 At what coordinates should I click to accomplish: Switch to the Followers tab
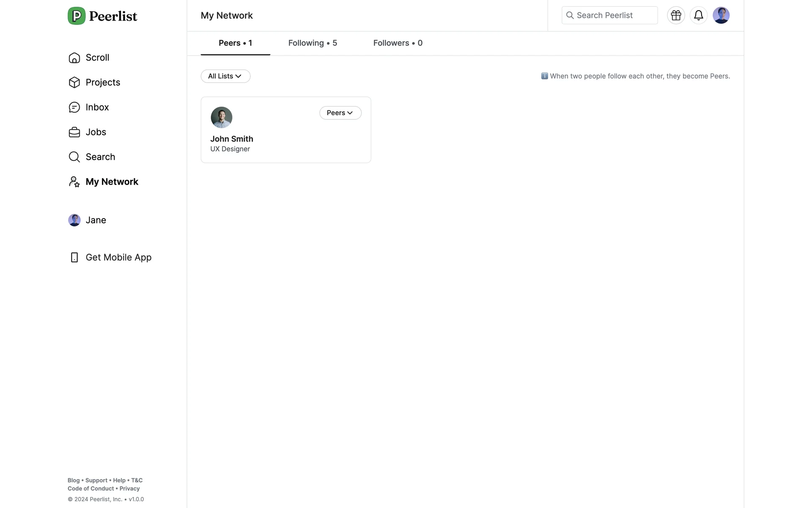pyautogui.click(x=398, y=43)
